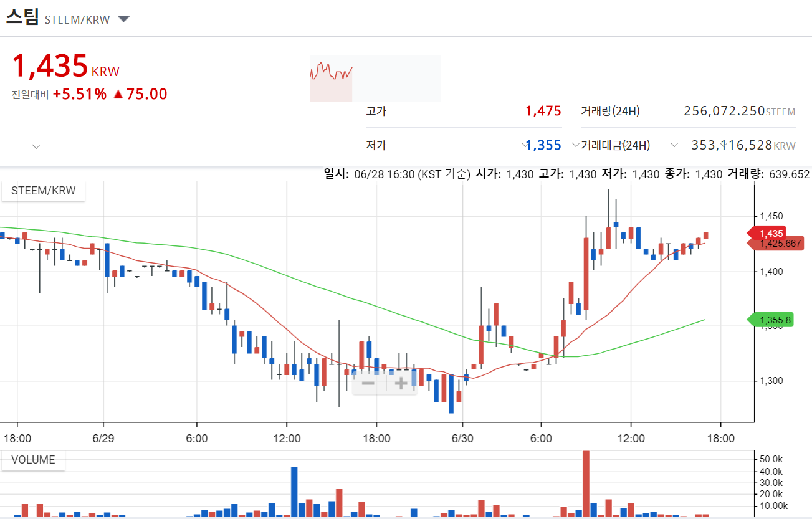Click the 6/29 date label on time axis
This screenshot has height=519, width=812.
coord(103,439)
